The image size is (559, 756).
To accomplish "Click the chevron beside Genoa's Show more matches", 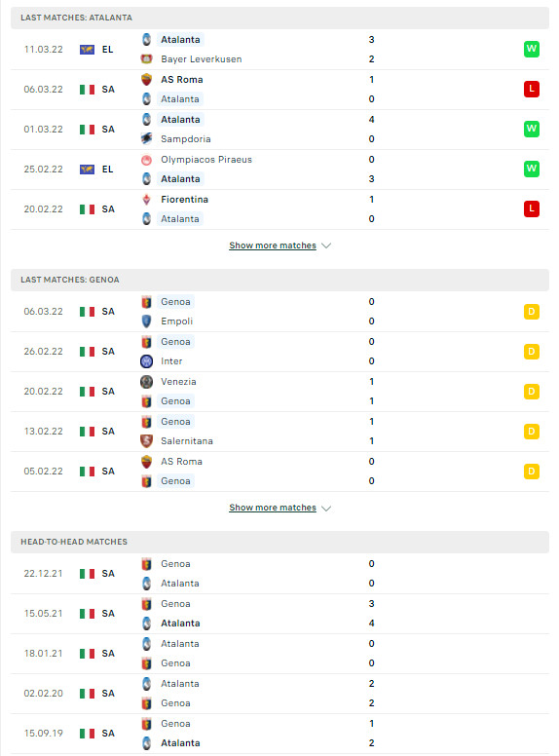I will [x=326, y=509].
